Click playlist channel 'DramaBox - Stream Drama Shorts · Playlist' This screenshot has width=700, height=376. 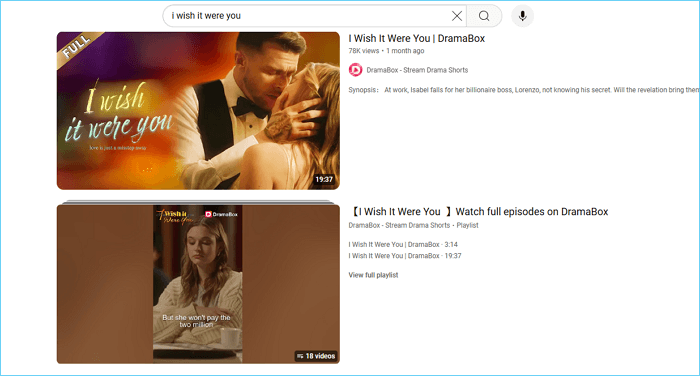pos(413,226)
